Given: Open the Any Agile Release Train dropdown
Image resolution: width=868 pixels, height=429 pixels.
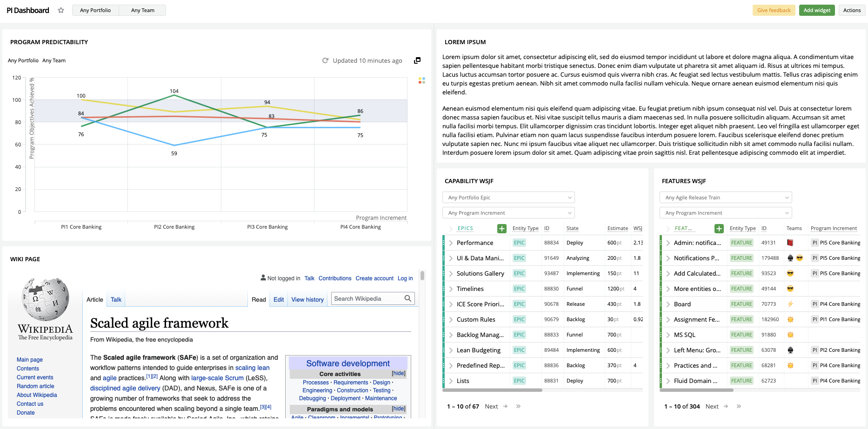Looking at the screenshot, I should click(725, 197).
